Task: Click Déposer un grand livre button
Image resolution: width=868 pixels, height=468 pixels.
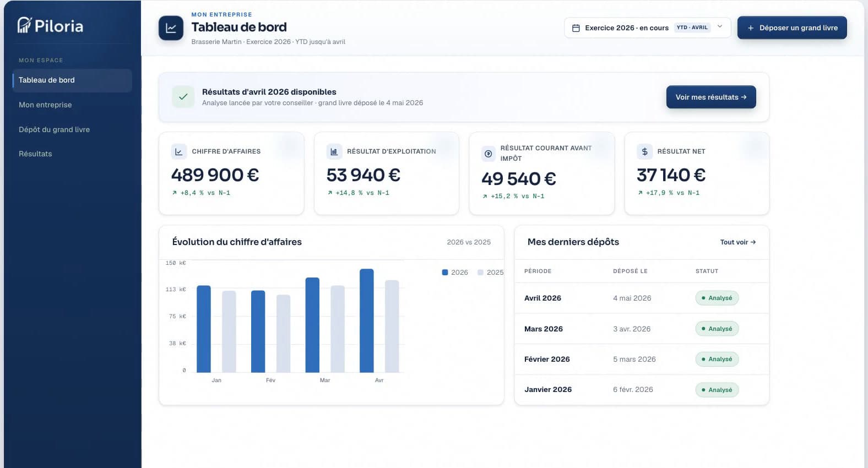Action: click(x=792, y=28)
